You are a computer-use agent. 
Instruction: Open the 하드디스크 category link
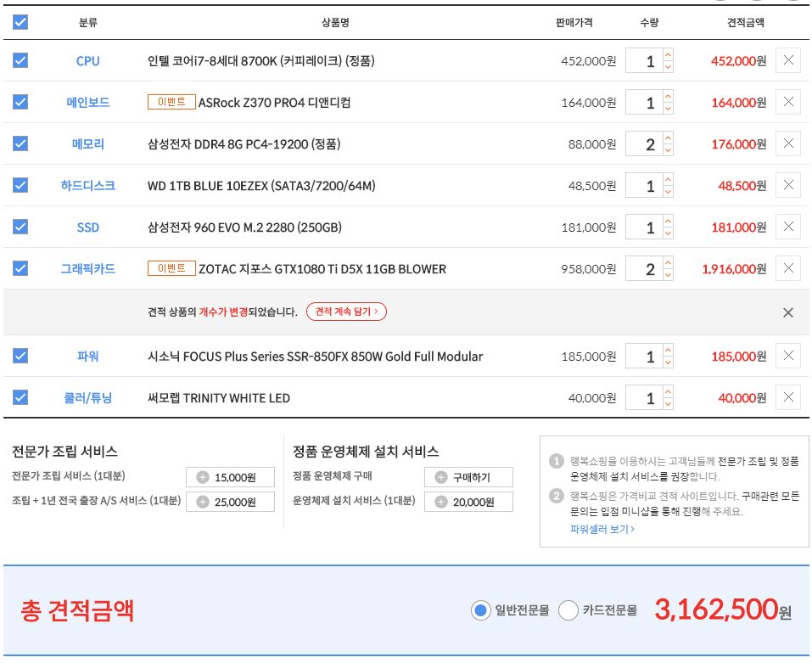coord(87,185)
